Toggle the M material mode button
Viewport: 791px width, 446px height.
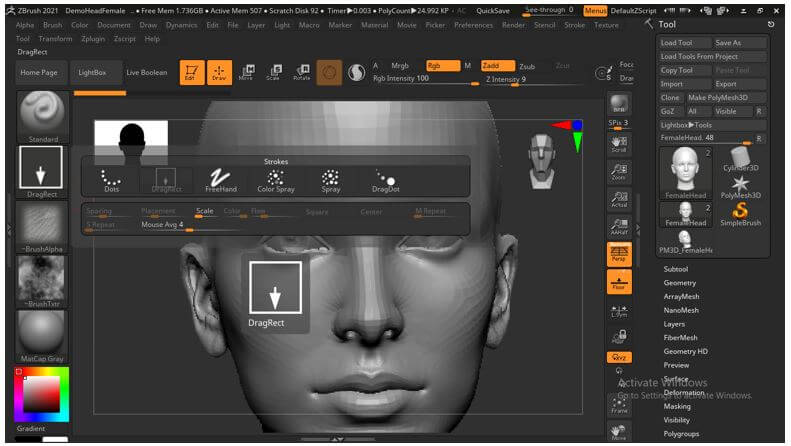(468, 66)
